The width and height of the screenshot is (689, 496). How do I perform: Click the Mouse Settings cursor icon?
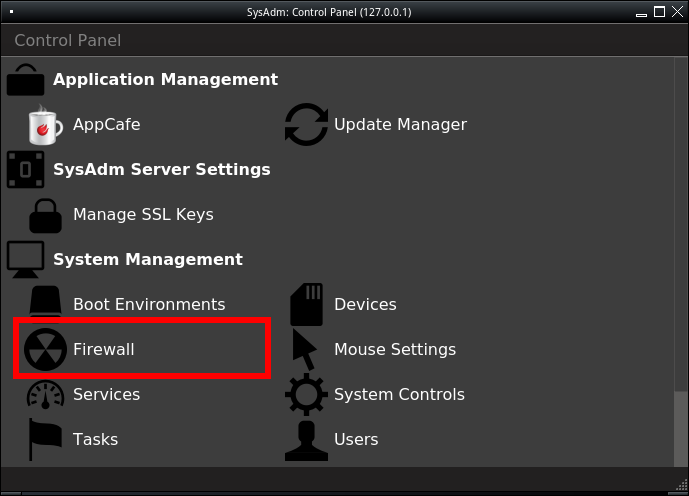[x=305, y=350]
